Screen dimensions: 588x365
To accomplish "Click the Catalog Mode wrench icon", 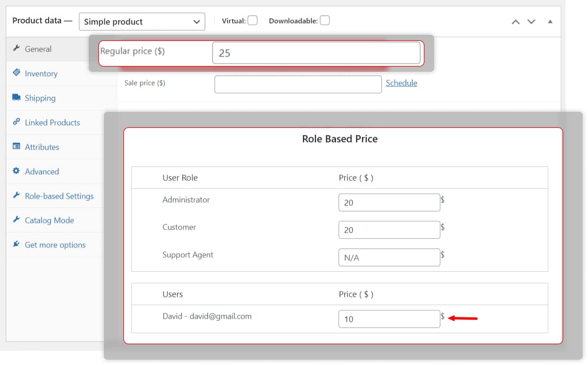I will coord(17,219).
